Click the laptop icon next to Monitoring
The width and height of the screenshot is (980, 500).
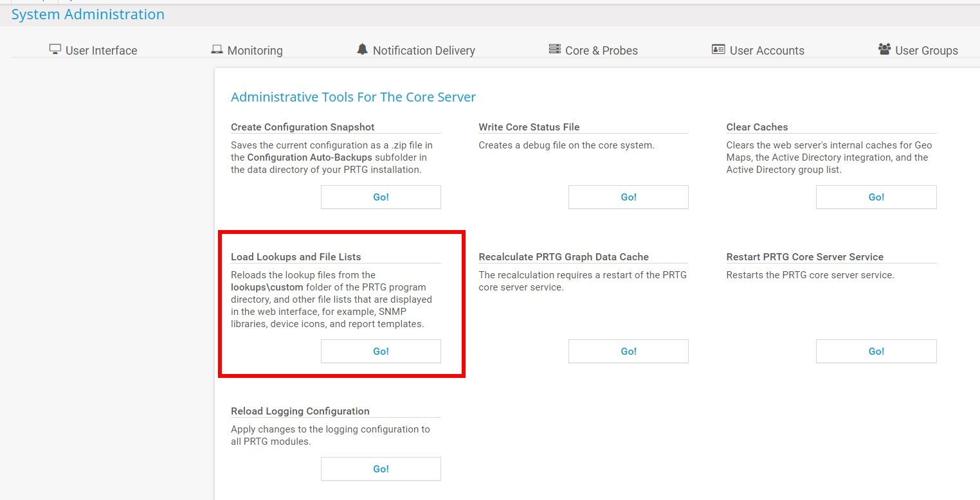217,49
